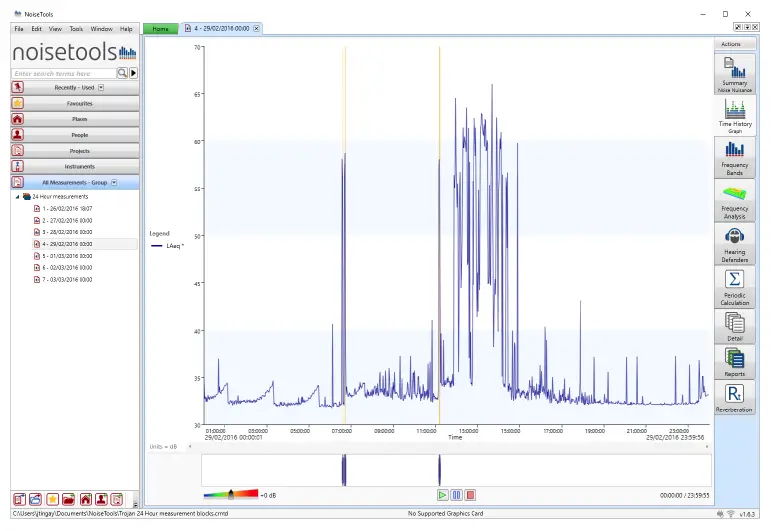Pause the playback
Viewport: 783px width, 531px height.
[x=456, y=494]
